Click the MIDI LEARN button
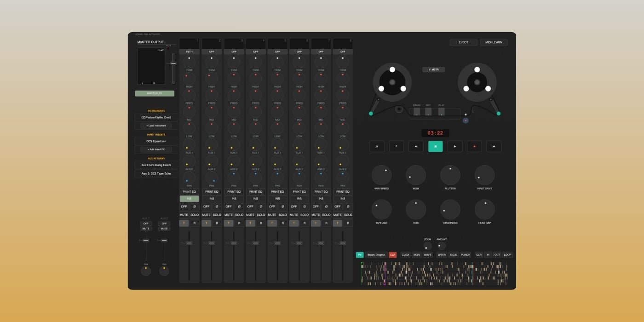The image size is (644, 322). (x=494, y=42)
